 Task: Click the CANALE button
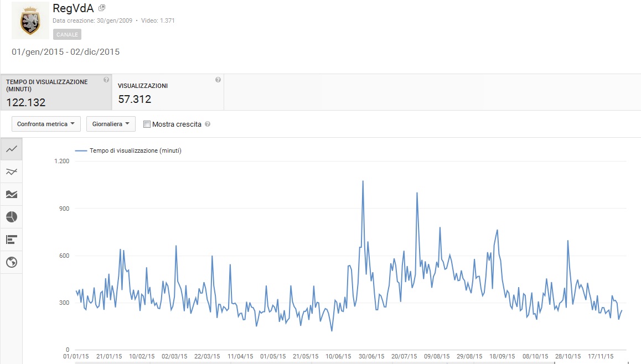point(67,34)
